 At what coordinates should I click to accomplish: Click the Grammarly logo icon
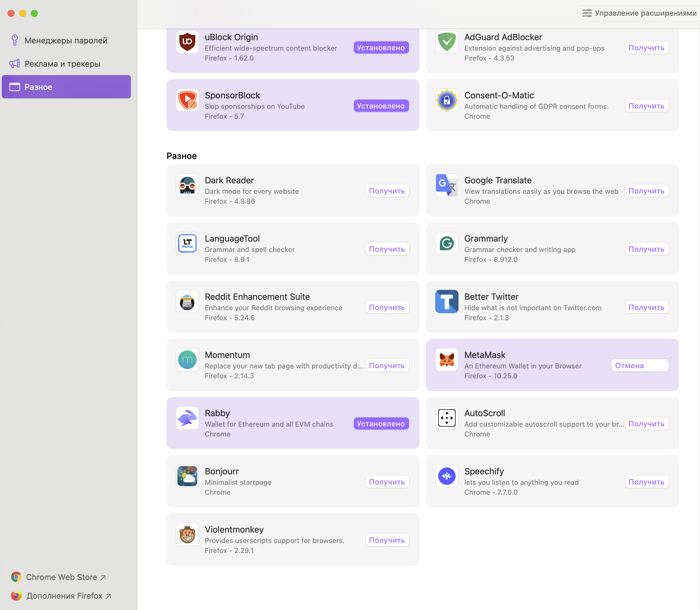point(447,244)
